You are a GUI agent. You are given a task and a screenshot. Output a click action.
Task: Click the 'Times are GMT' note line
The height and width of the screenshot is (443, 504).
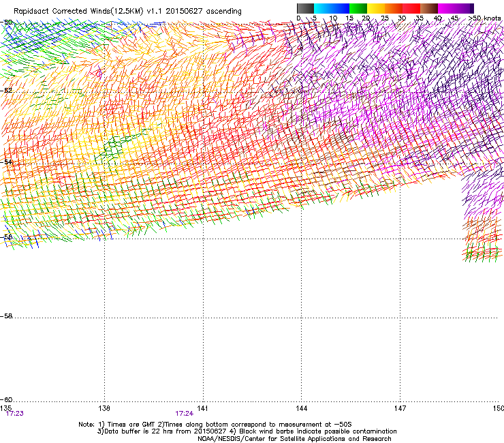click(x=215, y=425)
